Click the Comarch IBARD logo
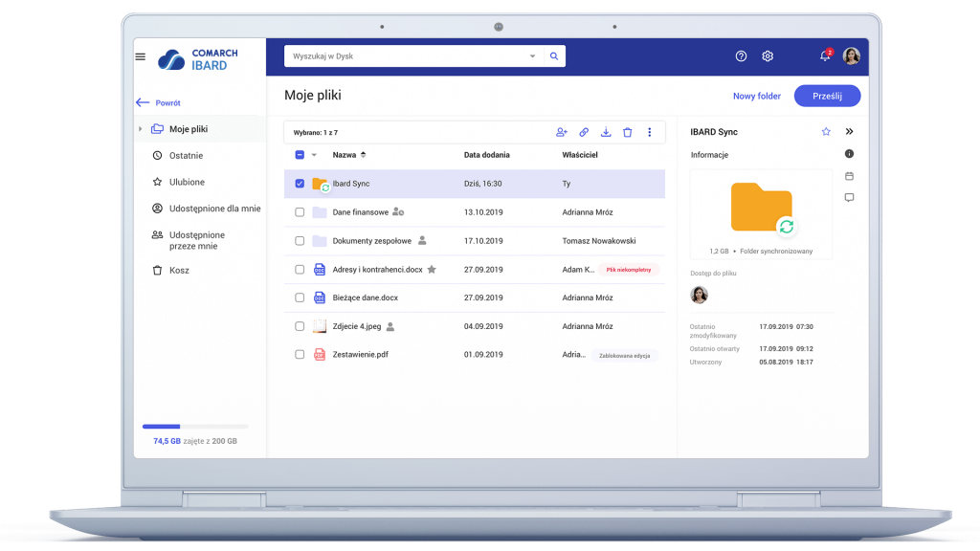Screen dimensions: 980x551 [x=197, y=59]
